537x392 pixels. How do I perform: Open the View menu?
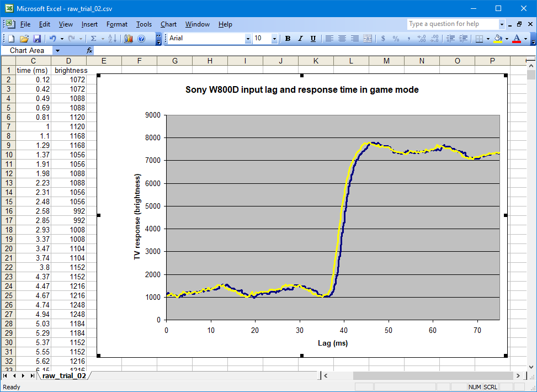click(66, 24)
